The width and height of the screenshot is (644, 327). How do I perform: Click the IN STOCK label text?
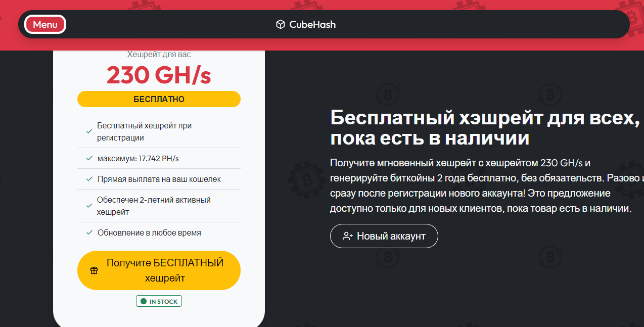point(163,302)
